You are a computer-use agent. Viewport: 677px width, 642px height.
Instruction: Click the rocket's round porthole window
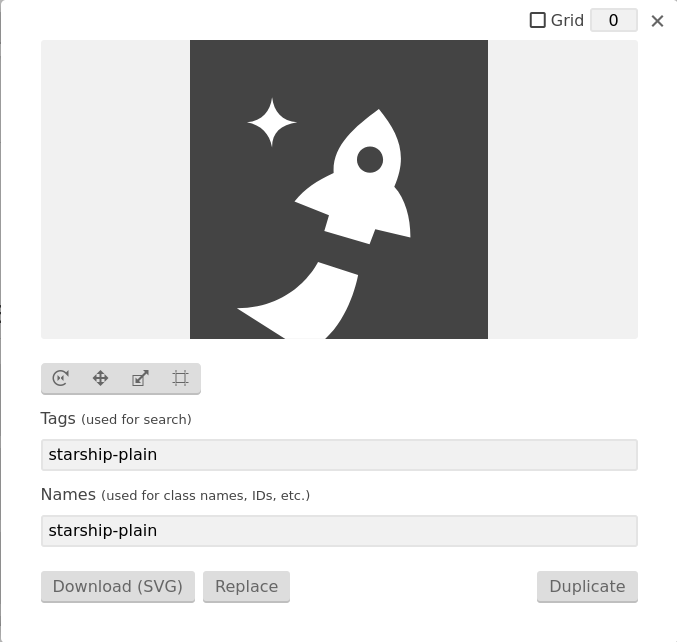[x=370, y=160]
